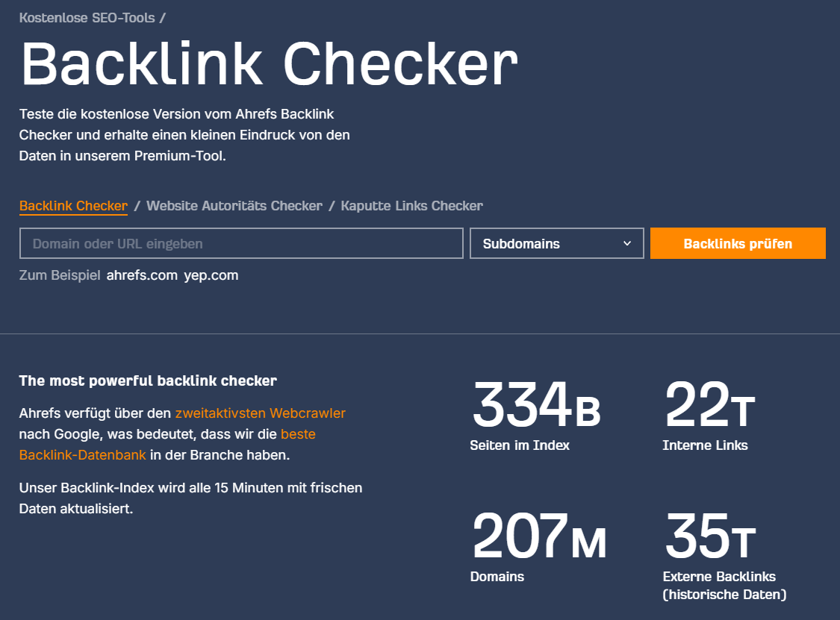Switch to Website Autoritäts Checker
This screenshot has width=840, height=620.
233,205
